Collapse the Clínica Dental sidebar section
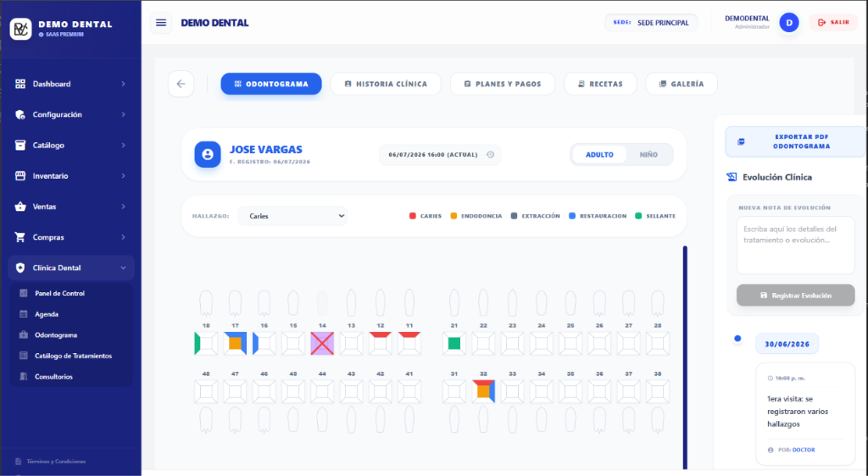Image resolution: width=868 pixels, height=476 pixels. point(71,268)
